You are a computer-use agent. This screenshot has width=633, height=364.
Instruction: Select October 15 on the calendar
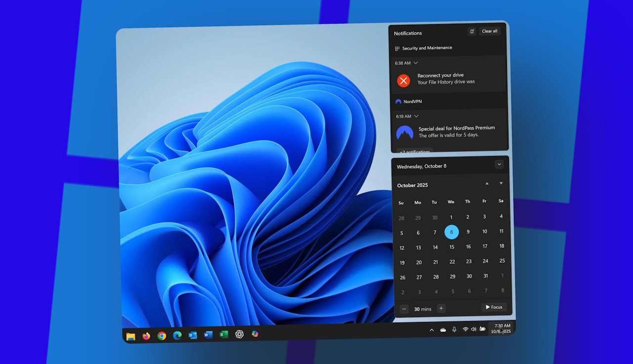pos(452,247)
